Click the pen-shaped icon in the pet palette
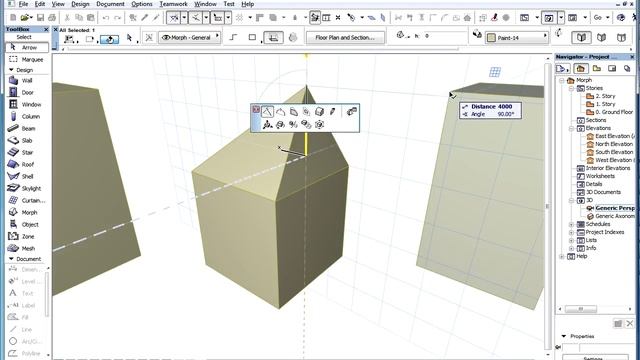 pyautogui.click(x=333, y=111)
